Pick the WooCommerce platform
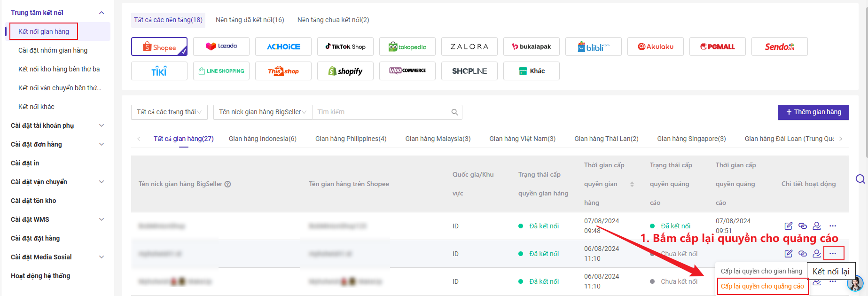Screen dimensions: 868x296 407,71
